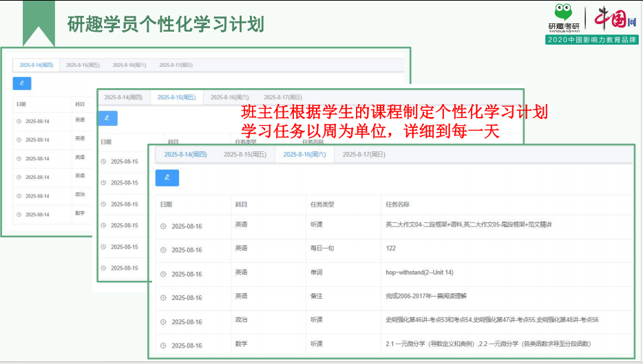The image size is (643, 364).
Task: Click the 研趣考研 frog logo
Action: coord(564,18)
